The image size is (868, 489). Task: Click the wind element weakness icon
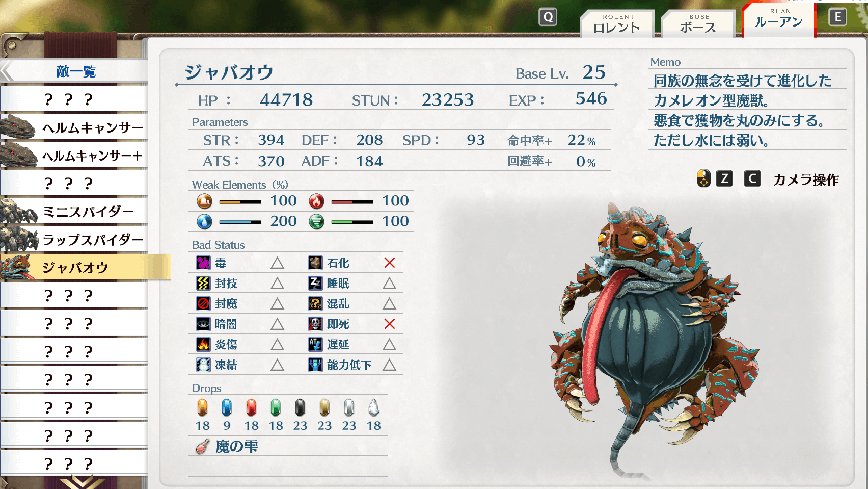(x=316, y=222)
